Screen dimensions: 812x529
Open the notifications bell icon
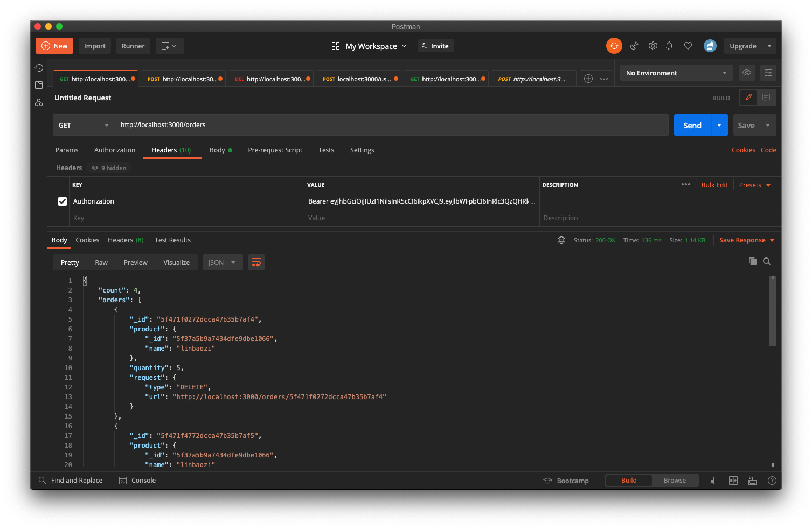(x=669, y=46)
